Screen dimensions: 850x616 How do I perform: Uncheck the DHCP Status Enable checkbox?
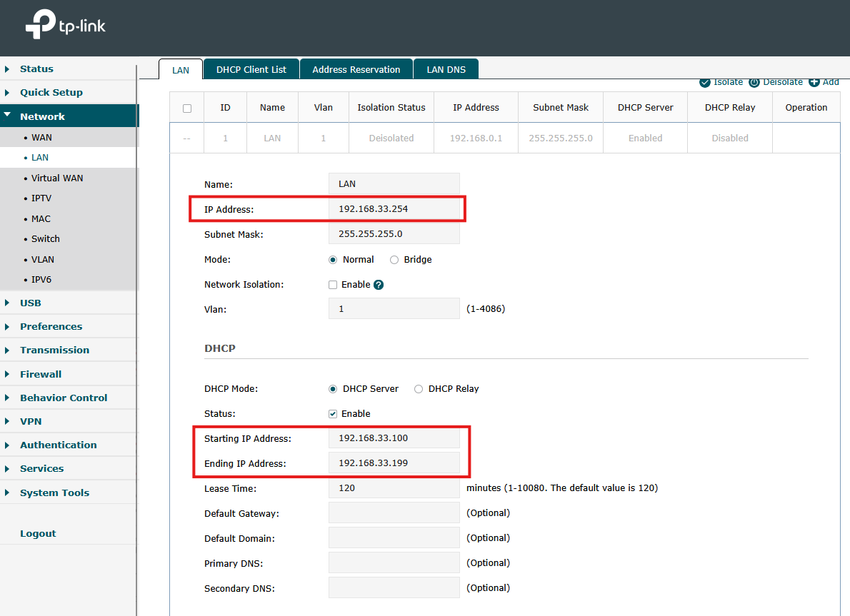click(332, 413)
